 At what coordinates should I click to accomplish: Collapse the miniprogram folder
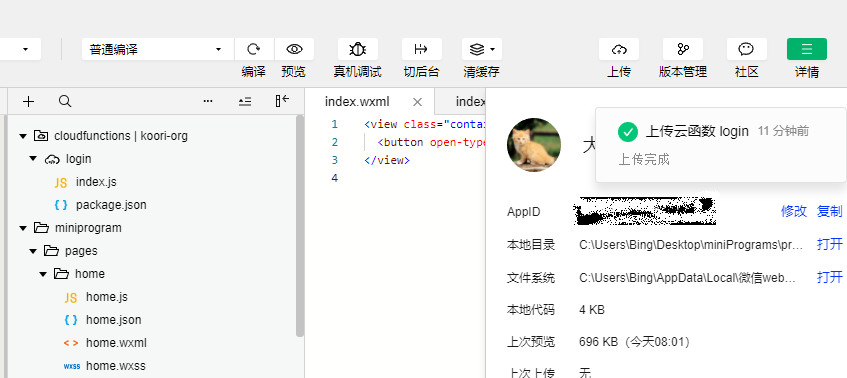[x=23, y=228]
